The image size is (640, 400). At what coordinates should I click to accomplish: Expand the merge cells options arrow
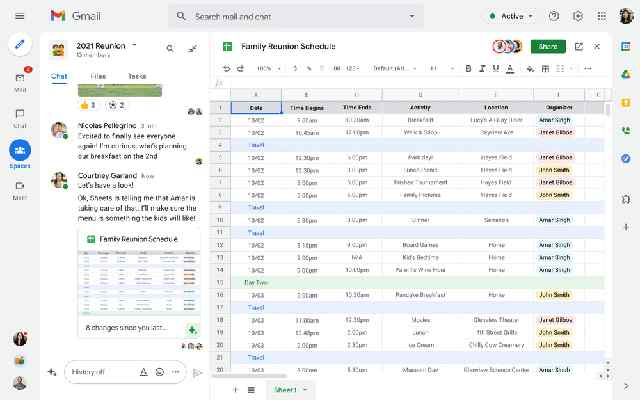571,69
